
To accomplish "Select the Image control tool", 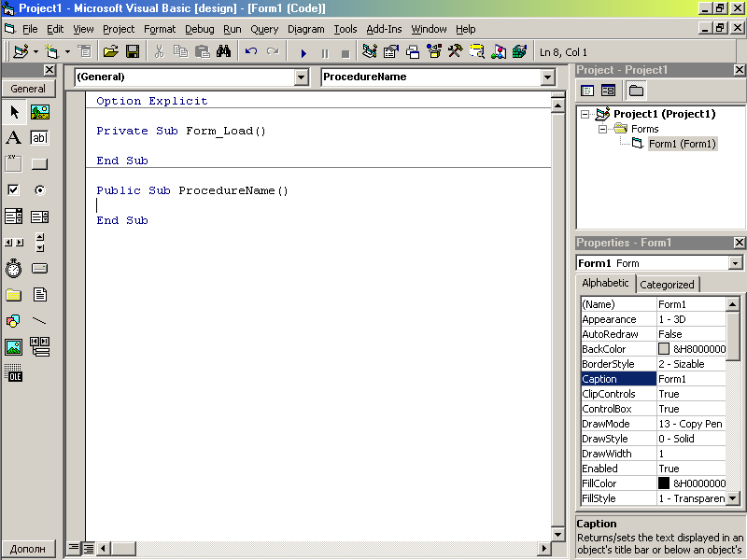I will coord(13,347).
